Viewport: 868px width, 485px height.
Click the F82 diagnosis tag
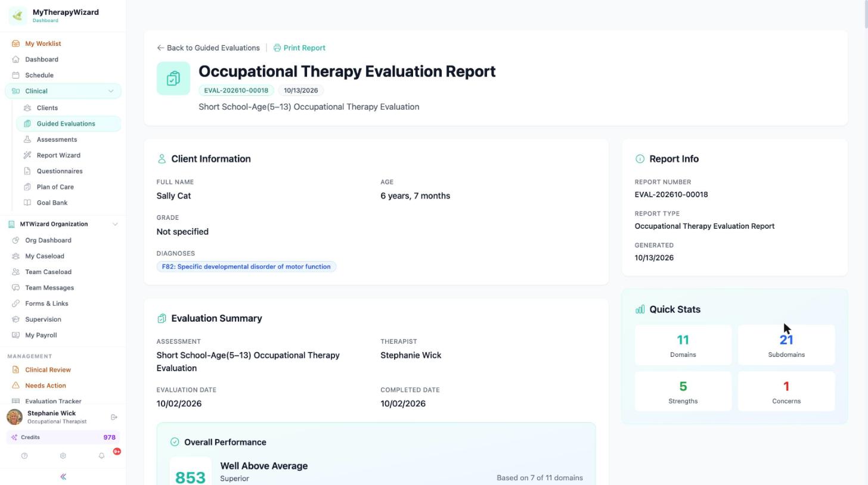(246, 267)
